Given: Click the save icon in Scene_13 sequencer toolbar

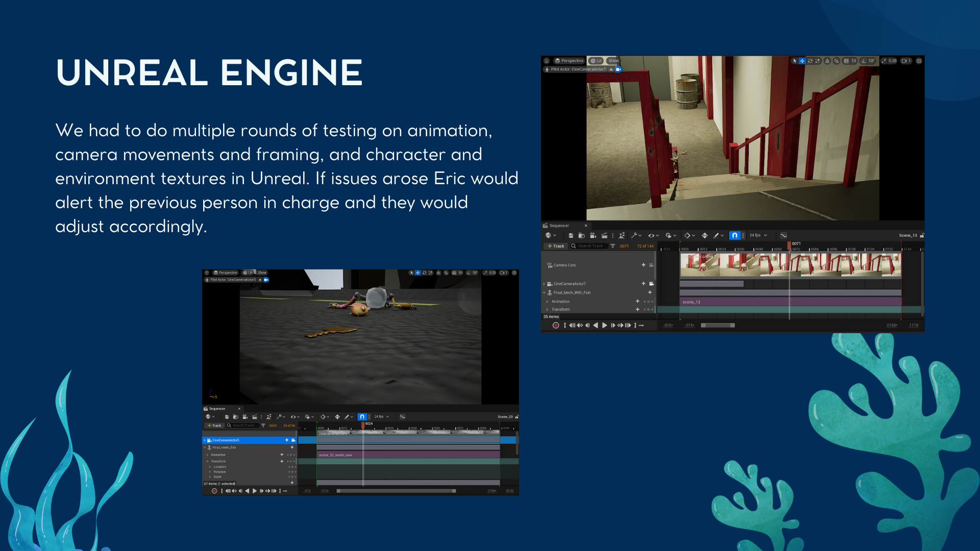Looking at the screenshot, I should click(x=571, y=236).
